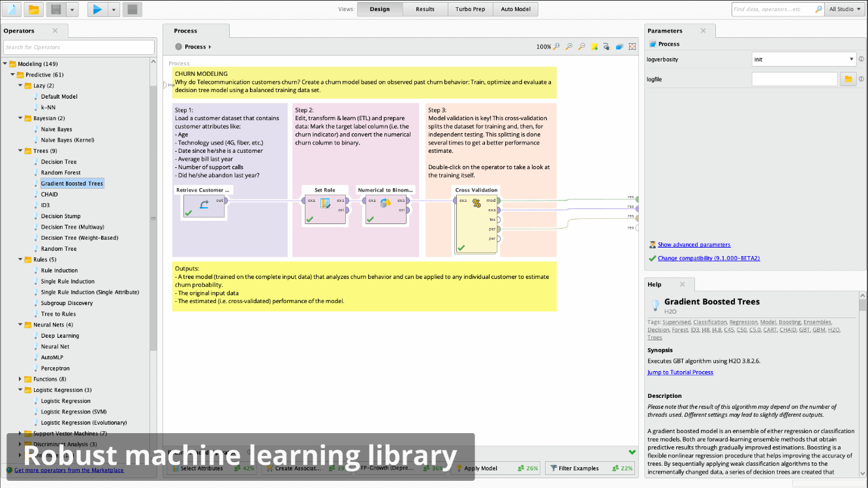The width and height of the screenshot is (868, 488).
Task: Run the process with the blue play button
Action: click(97, 9)
